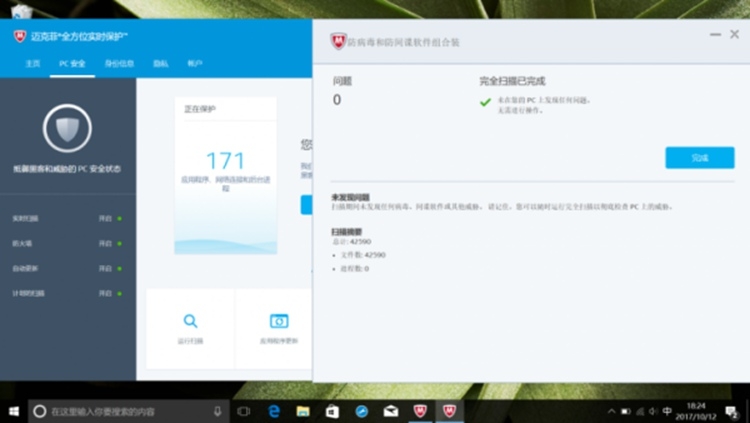The image size is (750, 423).
Task: Click the blue 完成 button
Action: [x=699, y=157]
